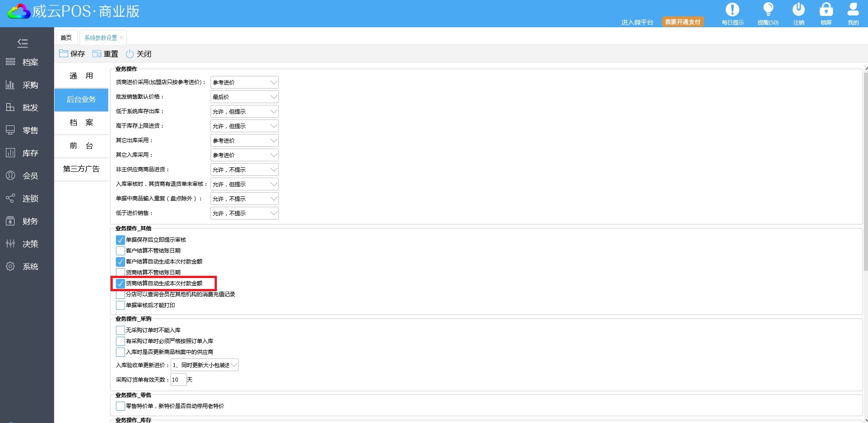Click the 进入微平台 link
Image resolution: width=868 pixels, height=423 pixels.
coord(637,22)
